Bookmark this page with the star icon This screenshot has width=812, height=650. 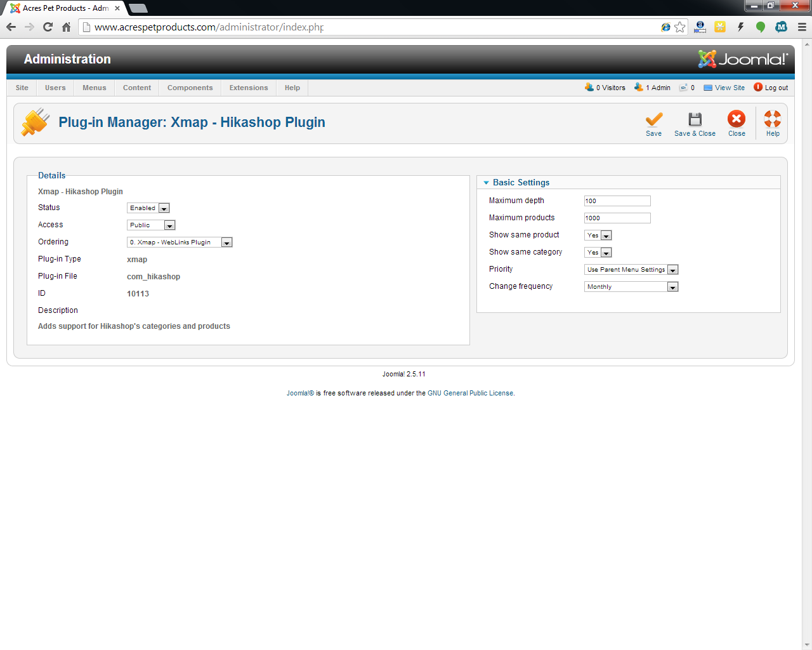(x=680, y=27)
